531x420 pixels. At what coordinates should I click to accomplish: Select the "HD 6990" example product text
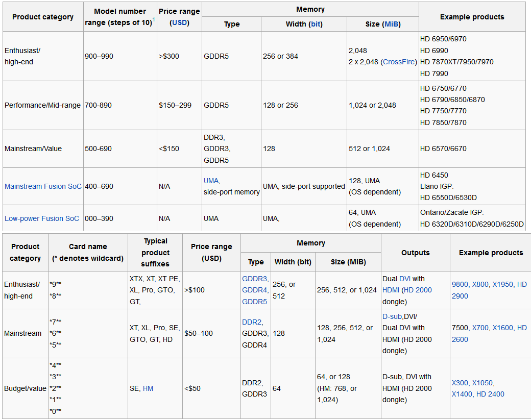click(x=434, y=51)
